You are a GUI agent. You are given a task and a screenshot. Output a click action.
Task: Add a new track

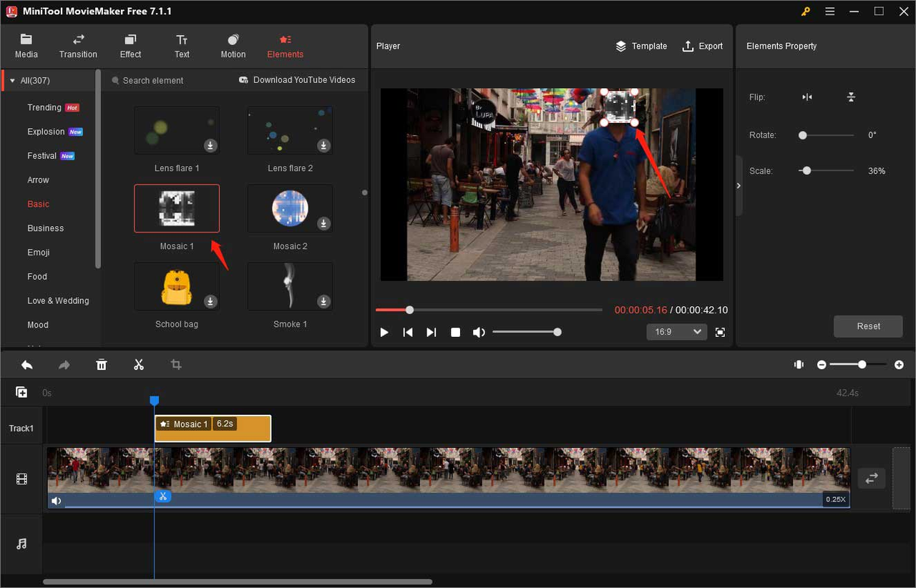(x=21, y=392)
